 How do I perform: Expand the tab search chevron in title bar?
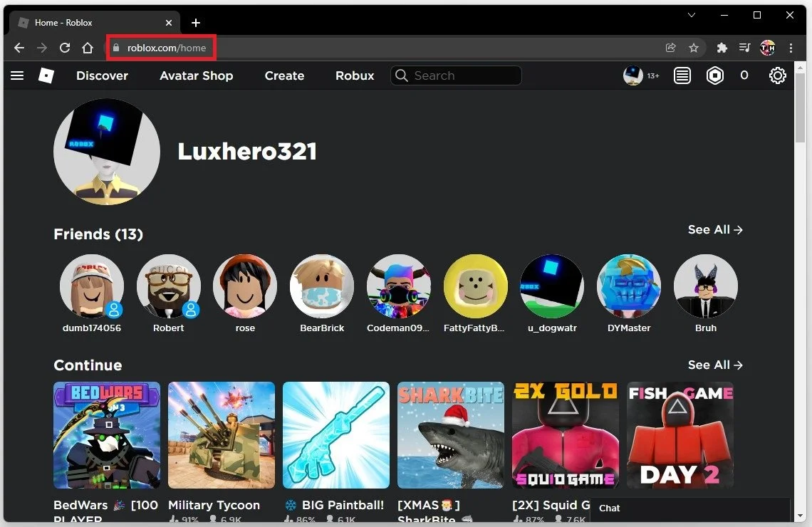click(692, 15)
